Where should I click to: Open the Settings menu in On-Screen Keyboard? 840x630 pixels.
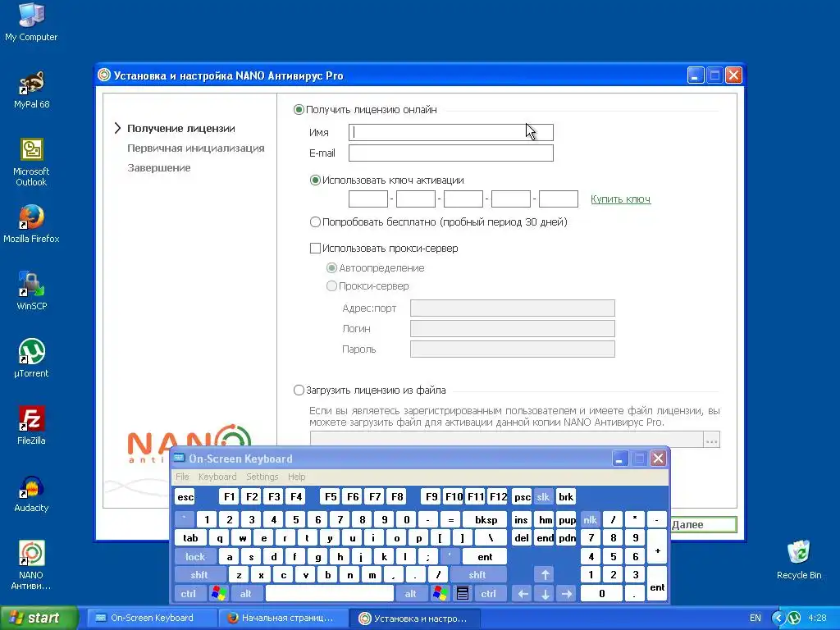click(262, 477)
